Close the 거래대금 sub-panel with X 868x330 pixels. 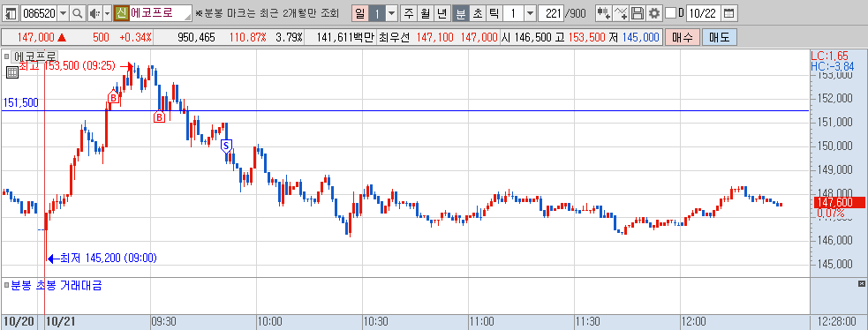[x=861, y=283]
